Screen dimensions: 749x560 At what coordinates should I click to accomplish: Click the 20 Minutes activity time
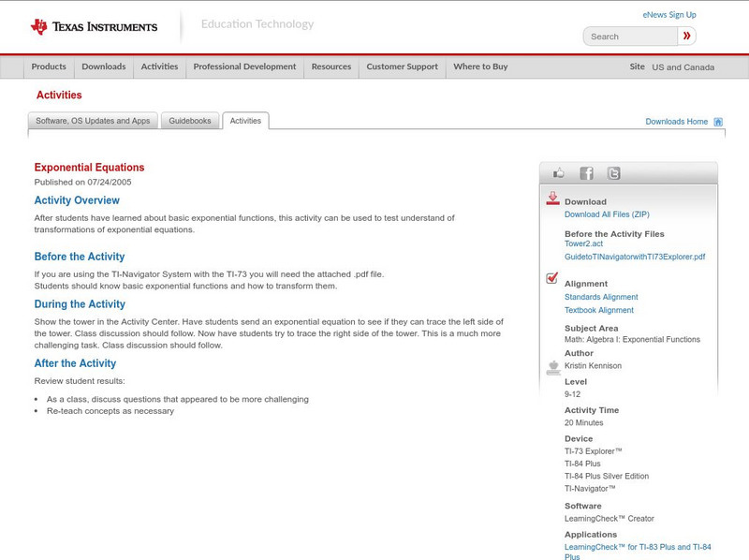pyautogui.click(x=583, y=423)
